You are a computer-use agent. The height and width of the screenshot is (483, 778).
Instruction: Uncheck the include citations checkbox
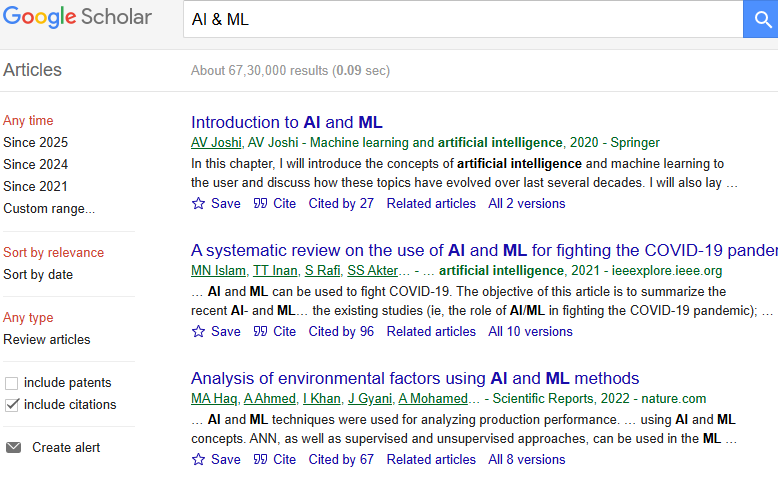(x=11, y=405)
